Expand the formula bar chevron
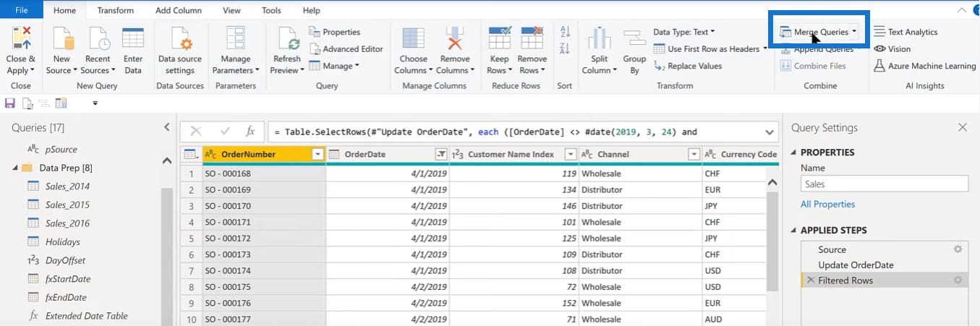 pyautogui.click(x=768, y=132)
